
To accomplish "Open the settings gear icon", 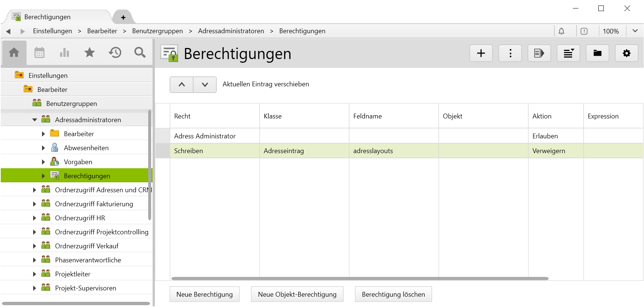I will 626,54.
